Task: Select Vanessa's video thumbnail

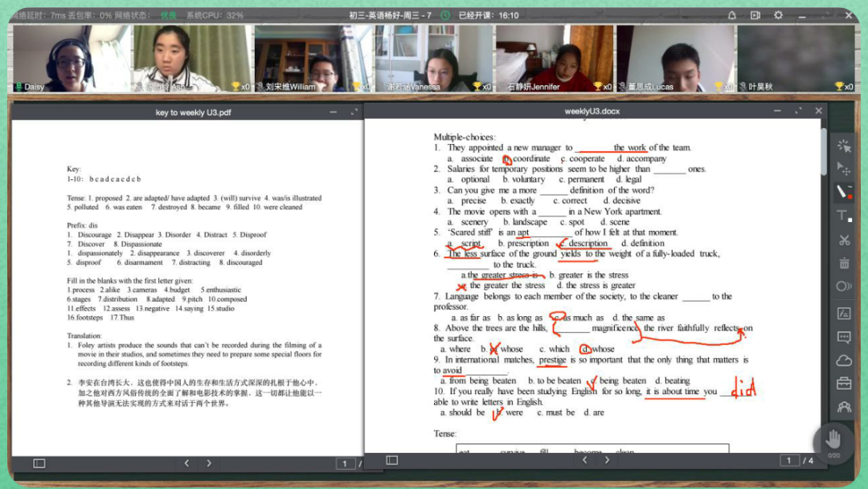Action: [433, 58]
